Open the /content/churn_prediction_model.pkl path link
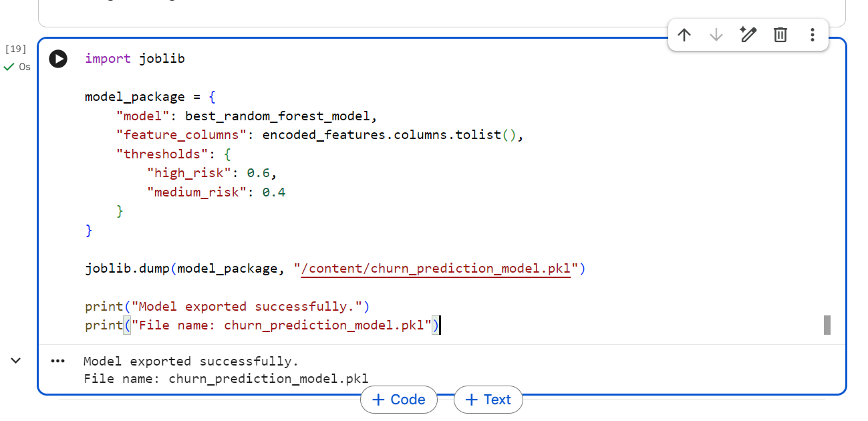 [x=436, y=269]
